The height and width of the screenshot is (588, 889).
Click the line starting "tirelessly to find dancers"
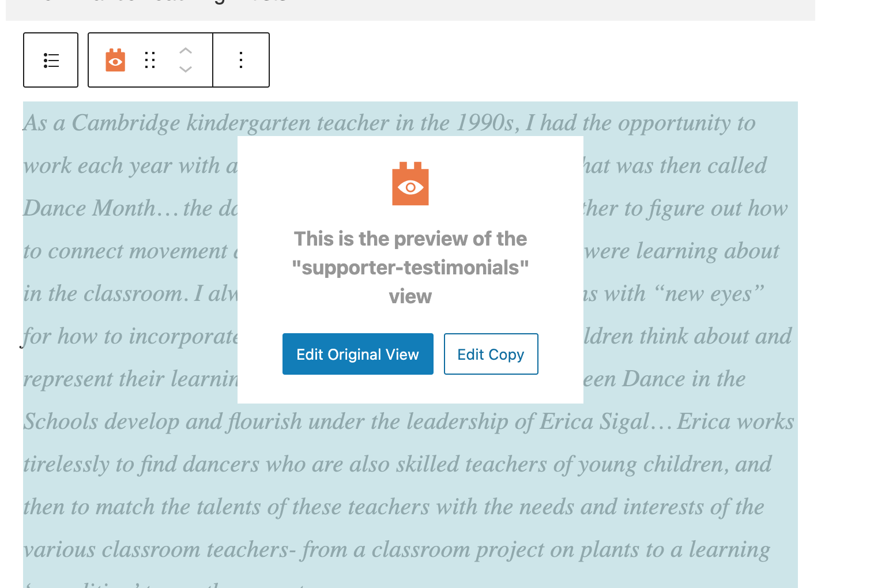tap(397, 464)
